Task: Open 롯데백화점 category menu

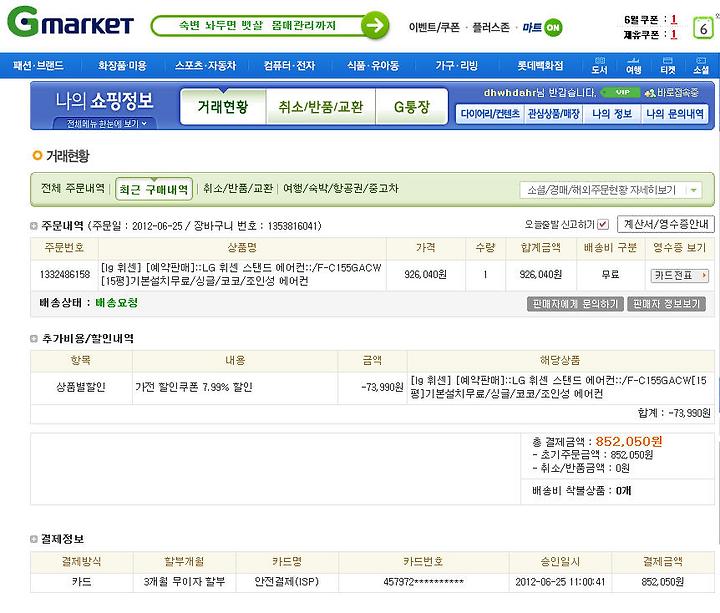Action: 540,66
